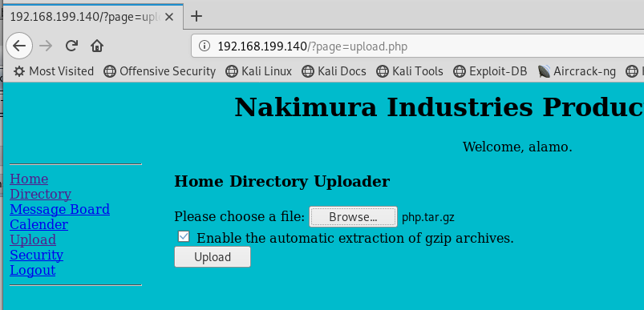
Task: Click the Browse... file chooser button
Action: click(353, 216)
